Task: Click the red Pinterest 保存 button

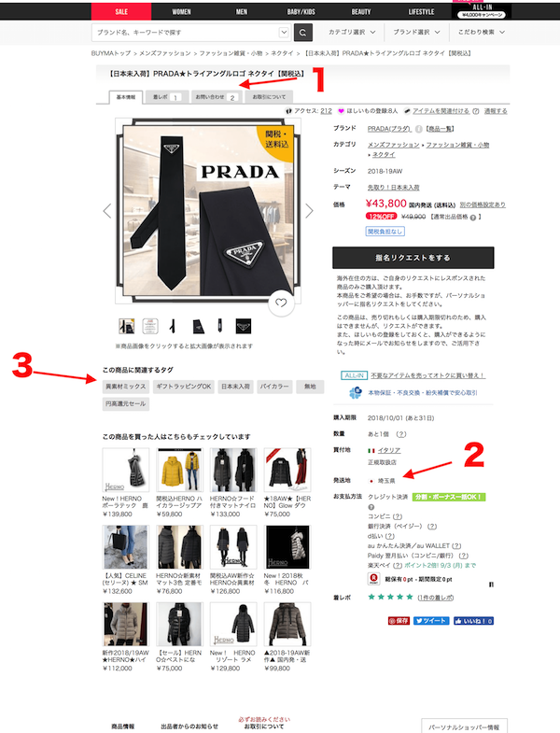Action: (x=399, y=621)
